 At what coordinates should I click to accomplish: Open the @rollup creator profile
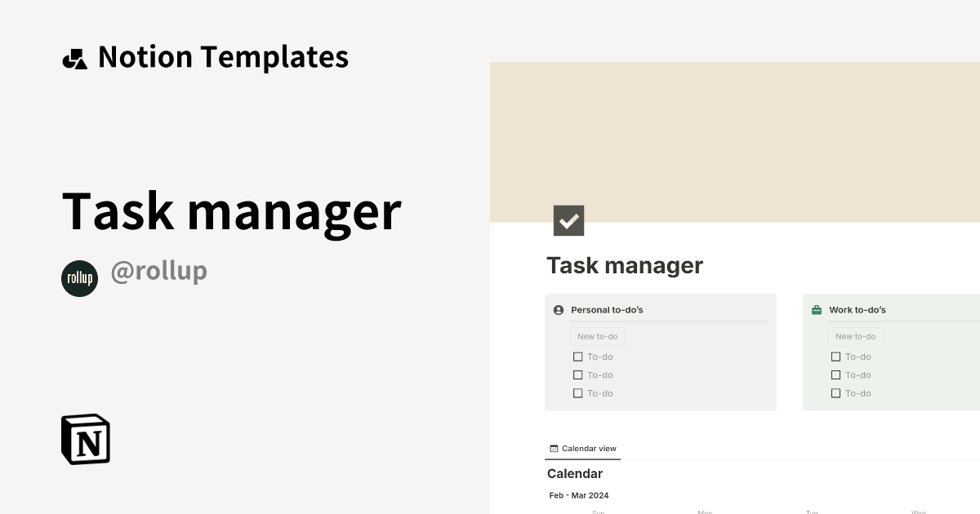[159, 271]
